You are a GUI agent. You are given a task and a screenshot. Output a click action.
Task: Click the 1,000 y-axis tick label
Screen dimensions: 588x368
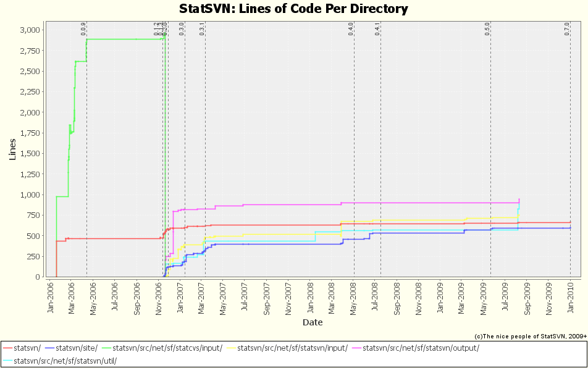click(x=30, y=195)
